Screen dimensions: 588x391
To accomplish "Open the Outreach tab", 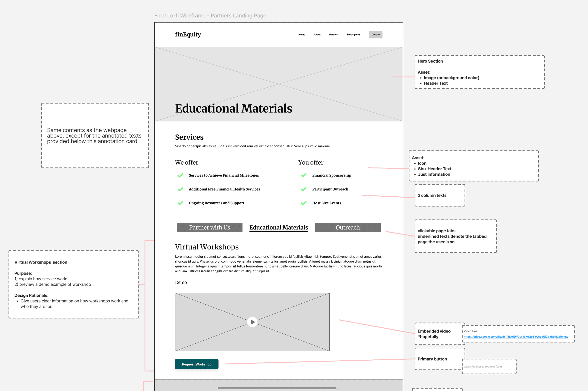I will coord(348,227).
